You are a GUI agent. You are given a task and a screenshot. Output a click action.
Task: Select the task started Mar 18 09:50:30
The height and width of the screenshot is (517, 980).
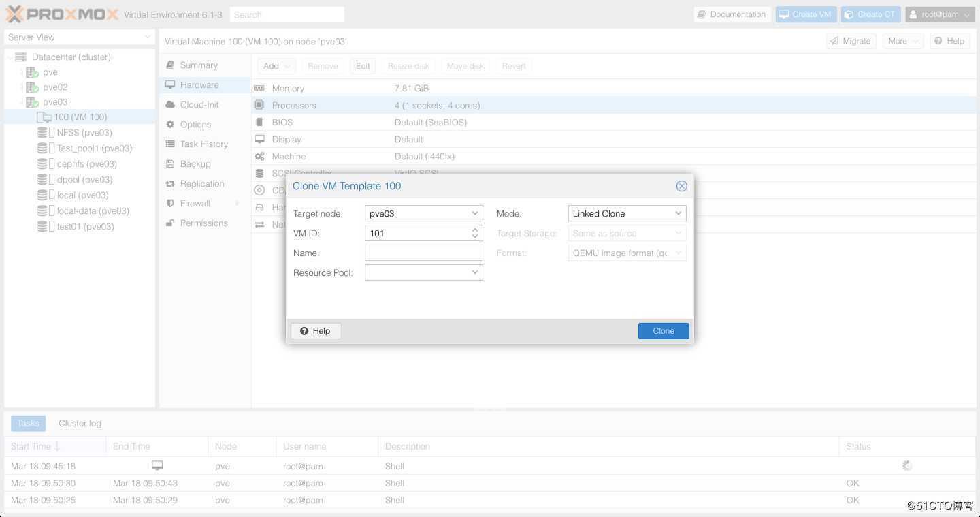490,483
